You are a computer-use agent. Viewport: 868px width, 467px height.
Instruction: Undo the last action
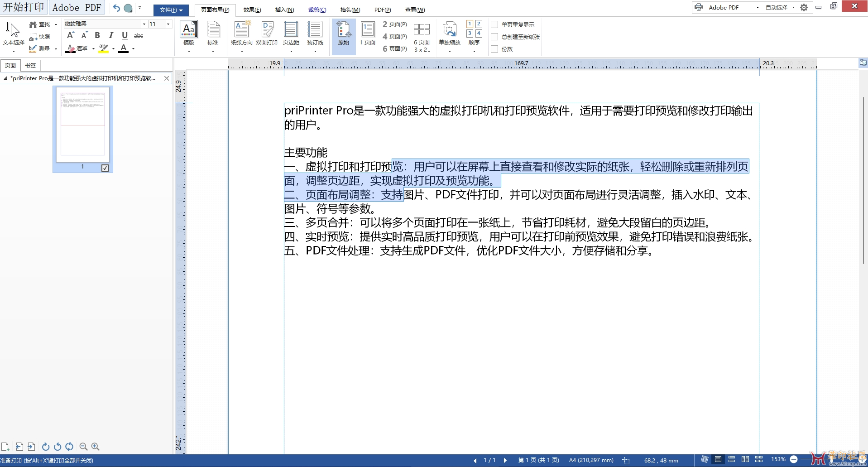click(116, 8)
